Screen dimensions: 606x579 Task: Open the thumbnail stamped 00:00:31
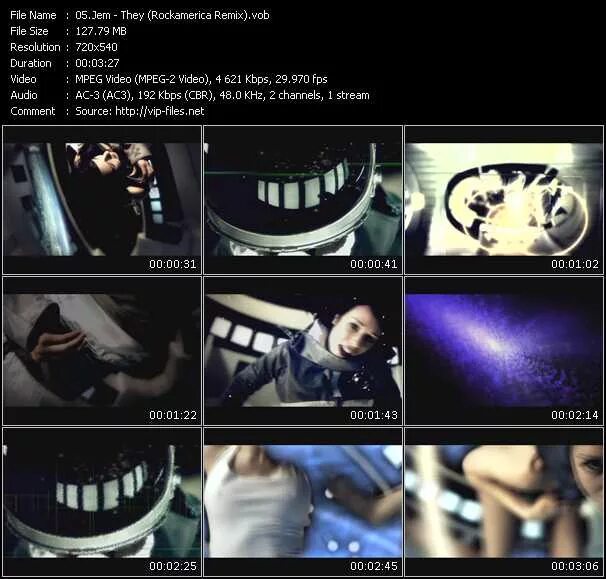(102, 199)
